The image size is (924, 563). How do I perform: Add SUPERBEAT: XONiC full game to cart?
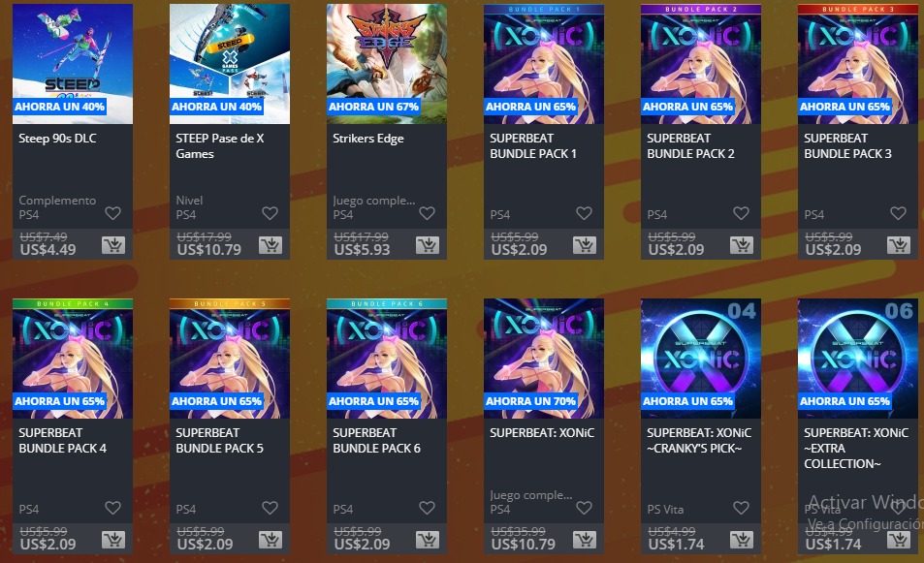pyautogui.click(x=585, y=540)
